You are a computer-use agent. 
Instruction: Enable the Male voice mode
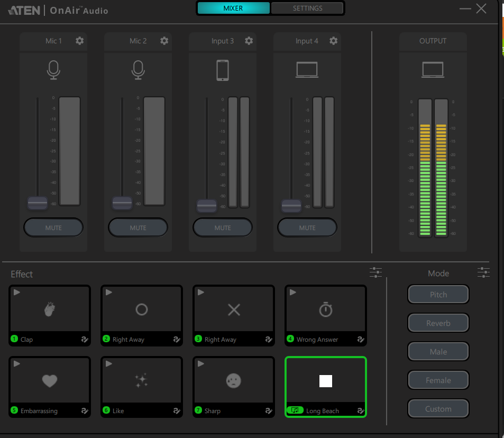pyautogui.click(x=438, y=351)
